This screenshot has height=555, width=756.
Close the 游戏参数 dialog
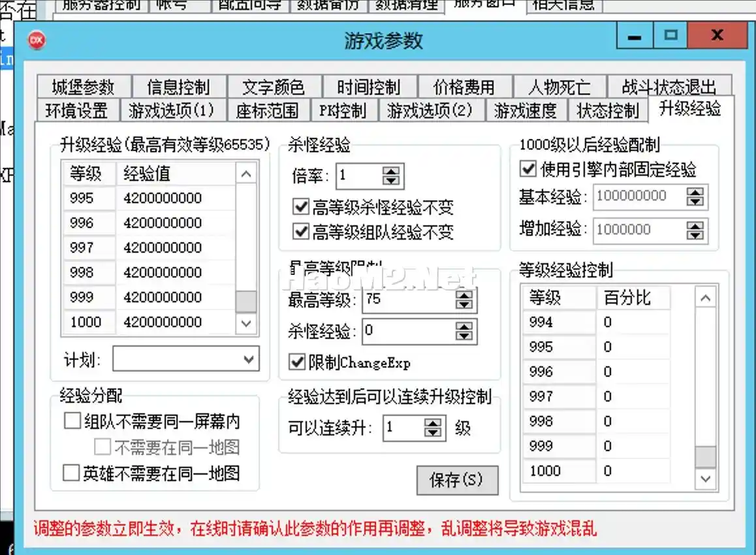coord(717,36)
